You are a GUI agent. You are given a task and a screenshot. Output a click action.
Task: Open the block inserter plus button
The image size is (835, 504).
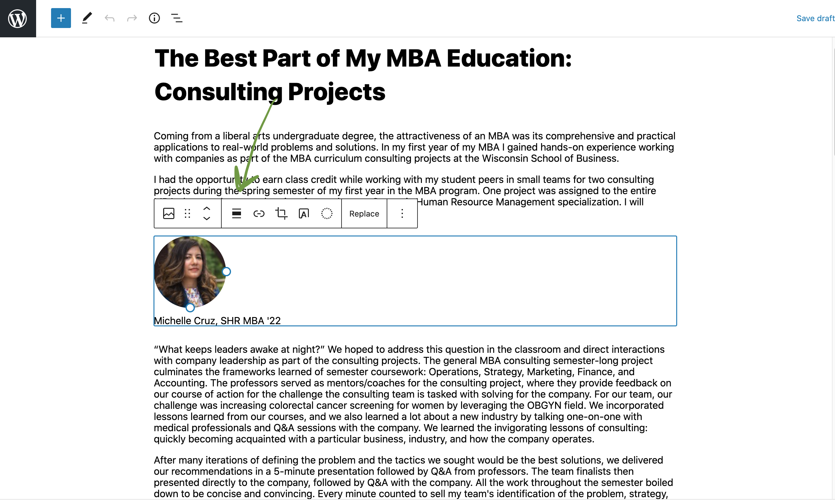61,18
